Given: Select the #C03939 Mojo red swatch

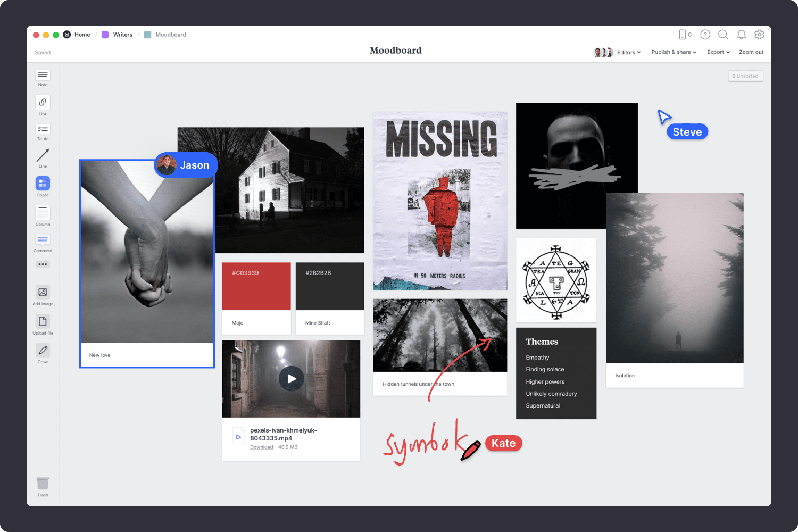Looking at the screenshot, I should (256, 286).
